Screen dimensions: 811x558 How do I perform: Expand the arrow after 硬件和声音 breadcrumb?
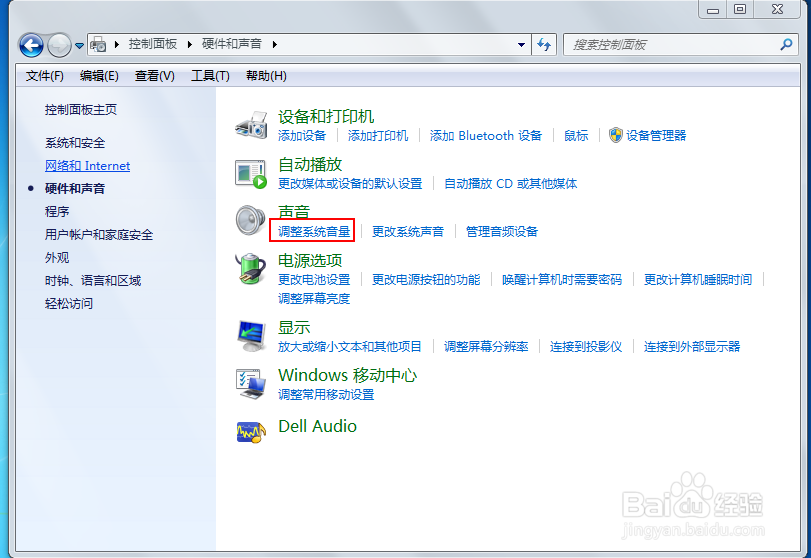point(275,44)
